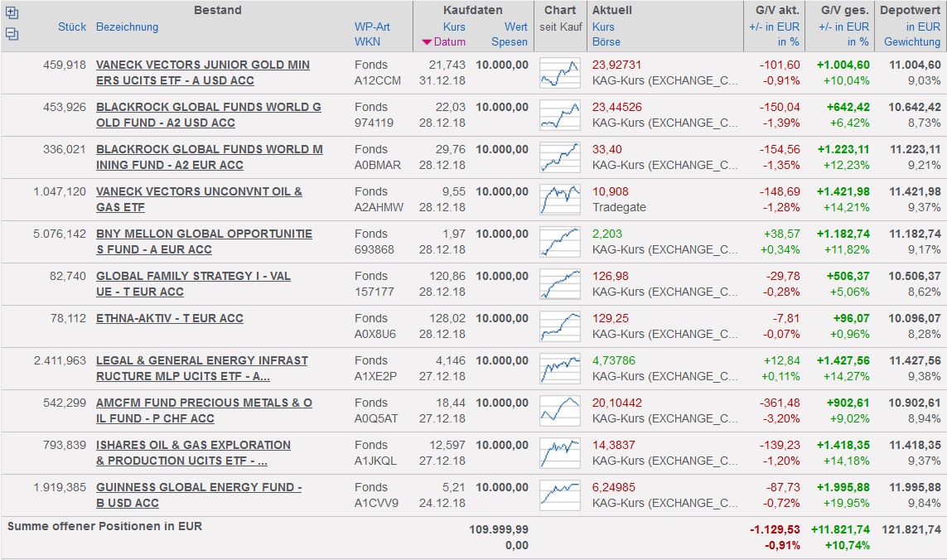Select WKN 157177 text
947x560 pixels.
[374, 292]
